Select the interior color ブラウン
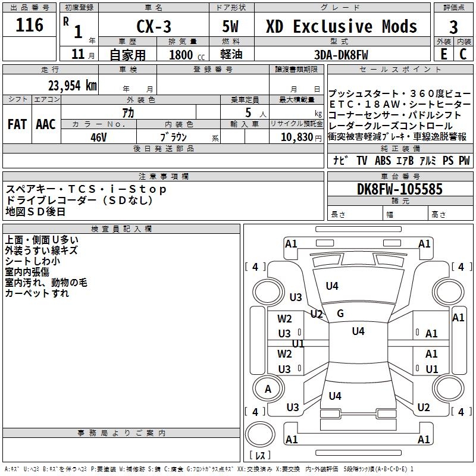 click(x=174, y=137)
